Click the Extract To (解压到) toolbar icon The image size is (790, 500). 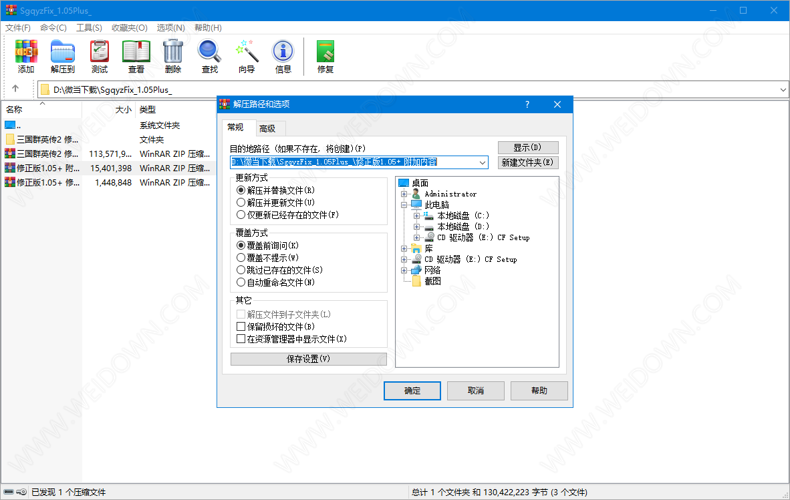pyautogui.click(x=62, y=56)
